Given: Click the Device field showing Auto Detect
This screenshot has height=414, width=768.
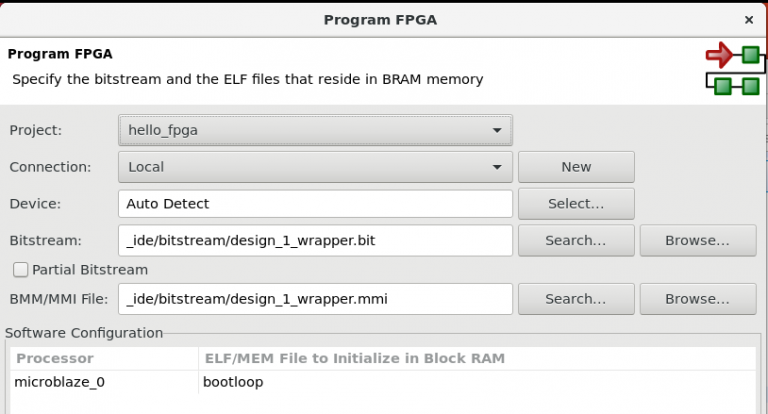Looking at the screenshot, I should [315, 204].
